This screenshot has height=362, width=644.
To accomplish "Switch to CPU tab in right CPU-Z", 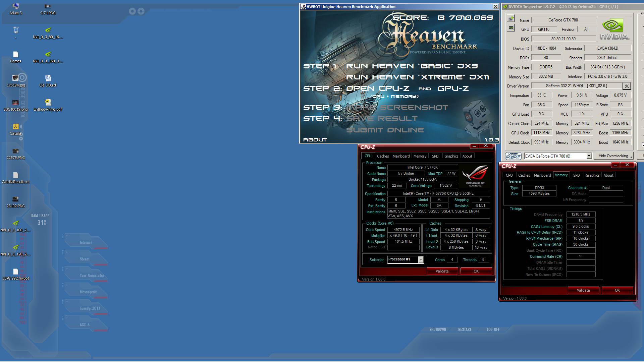I will 509,175.
